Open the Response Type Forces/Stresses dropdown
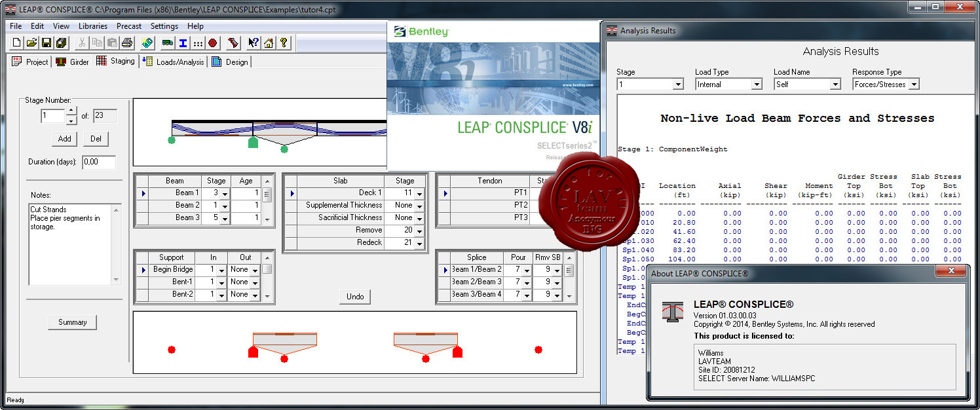This screenshot has height=410, width=980. pyautogui.click(x=913, y=84)
